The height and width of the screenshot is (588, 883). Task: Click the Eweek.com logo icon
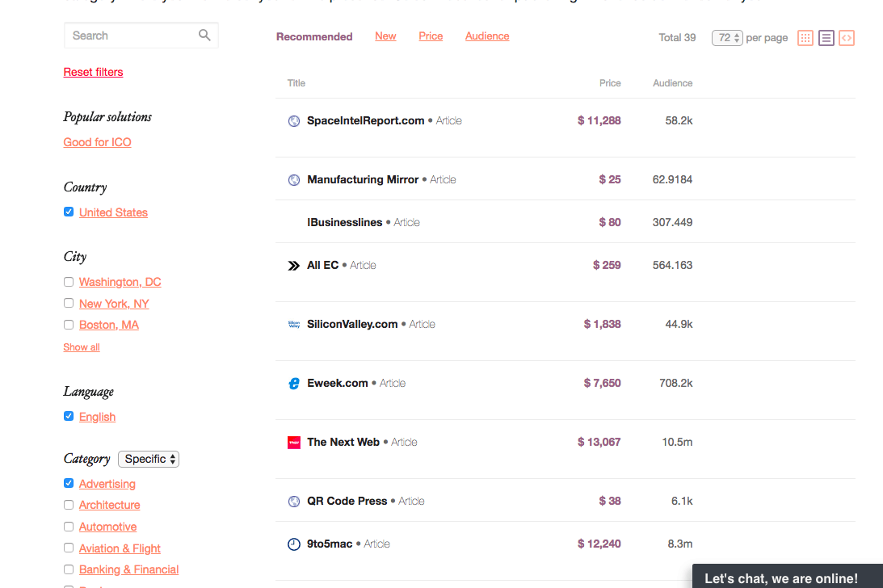pos(294,384)
